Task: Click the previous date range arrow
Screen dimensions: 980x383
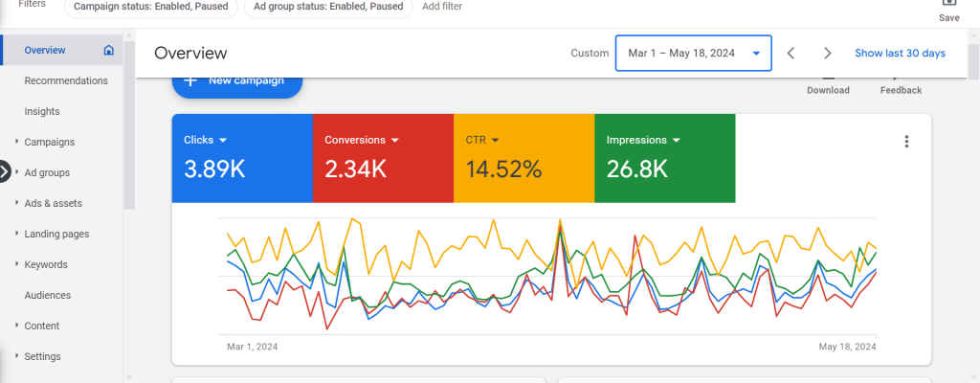Action: [x=791, y=54]
